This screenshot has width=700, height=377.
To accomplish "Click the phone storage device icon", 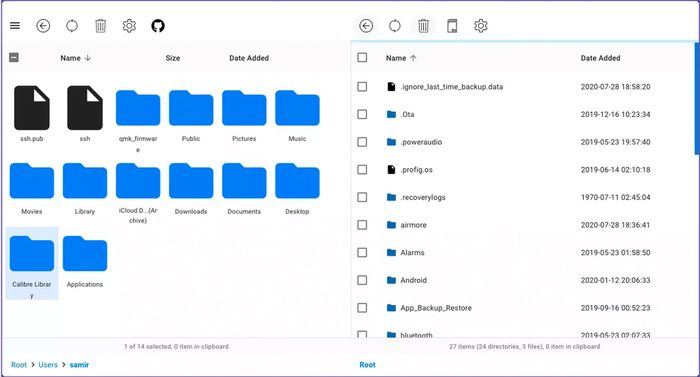I will [452, 26].
